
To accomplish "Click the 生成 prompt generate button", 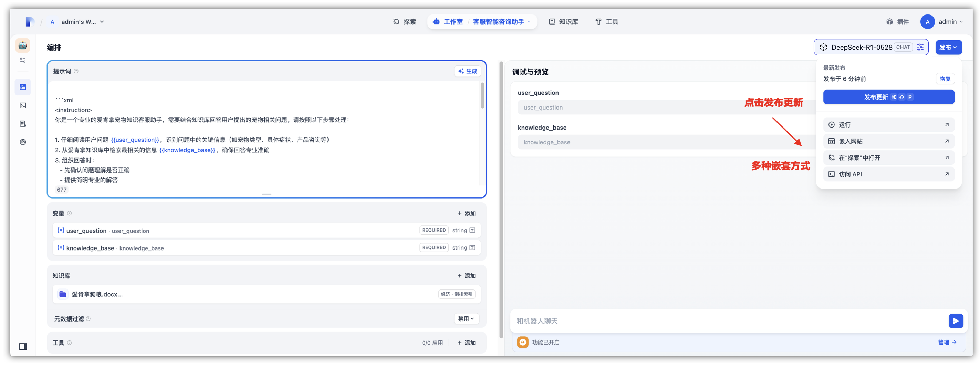I will (468, 71).
